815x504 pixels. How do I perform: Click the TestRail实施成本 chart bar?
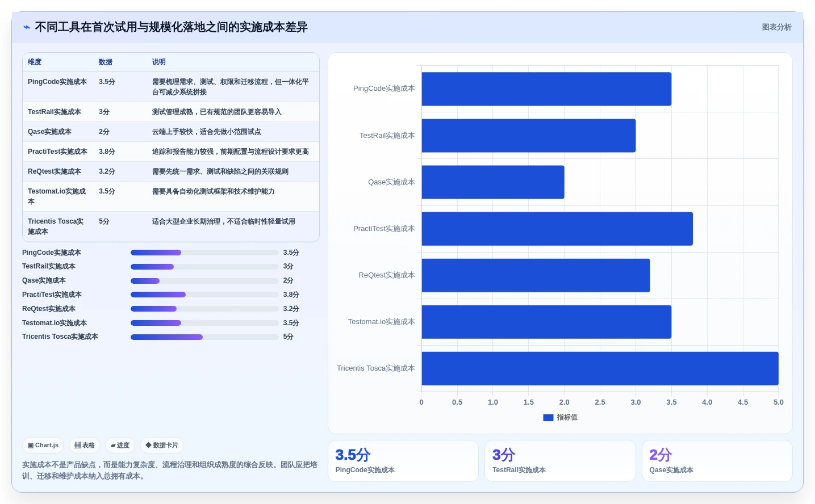(x=528, y=136)
